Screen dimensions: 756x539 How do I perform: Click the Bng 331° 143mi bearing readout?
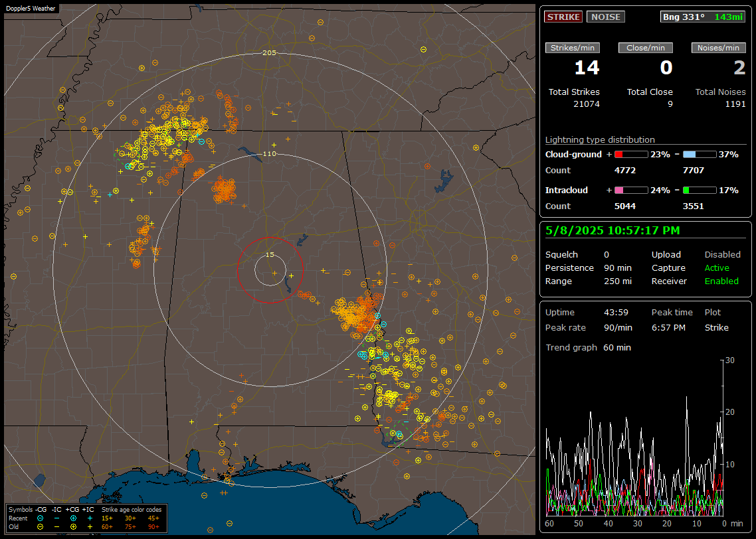click(702, 17)
